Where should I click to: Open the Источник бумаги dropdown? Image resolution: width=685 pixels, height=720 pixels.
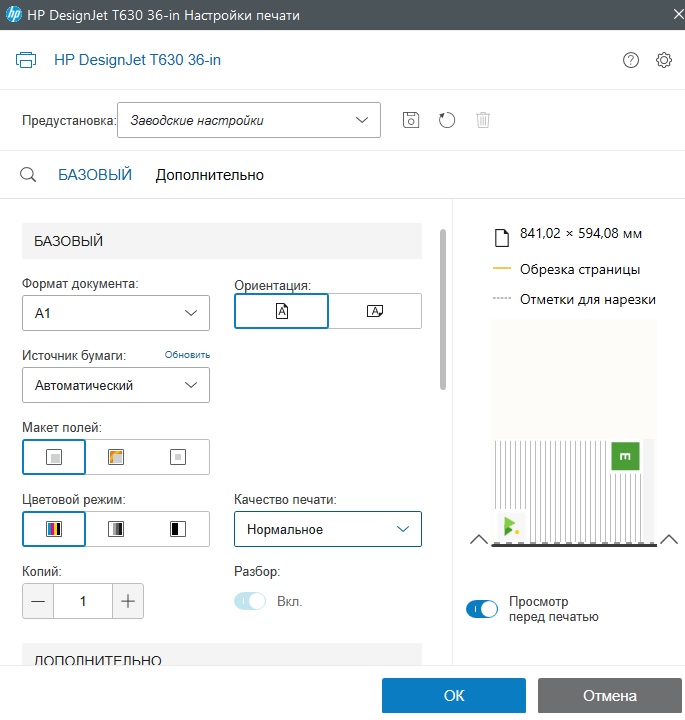point(116,385)
